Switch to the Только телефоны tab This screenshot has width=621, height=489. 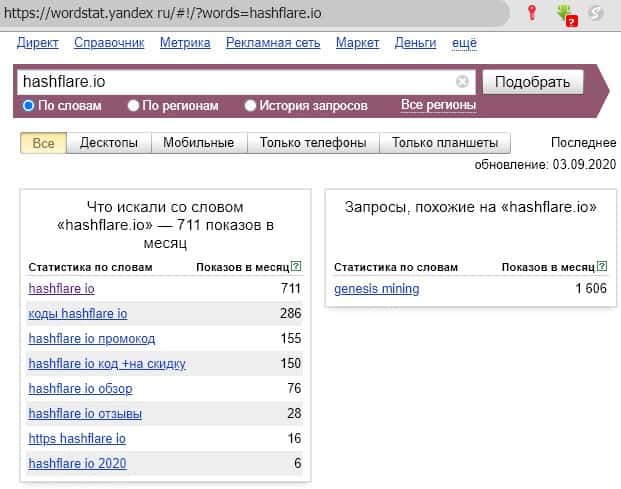point(313,143)
